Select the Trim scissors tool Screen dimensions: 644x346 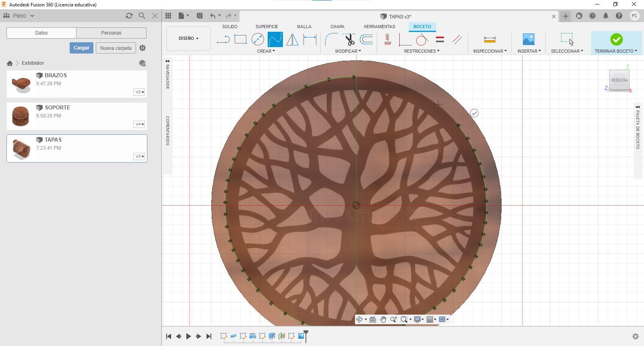click(x=349, y=39)
